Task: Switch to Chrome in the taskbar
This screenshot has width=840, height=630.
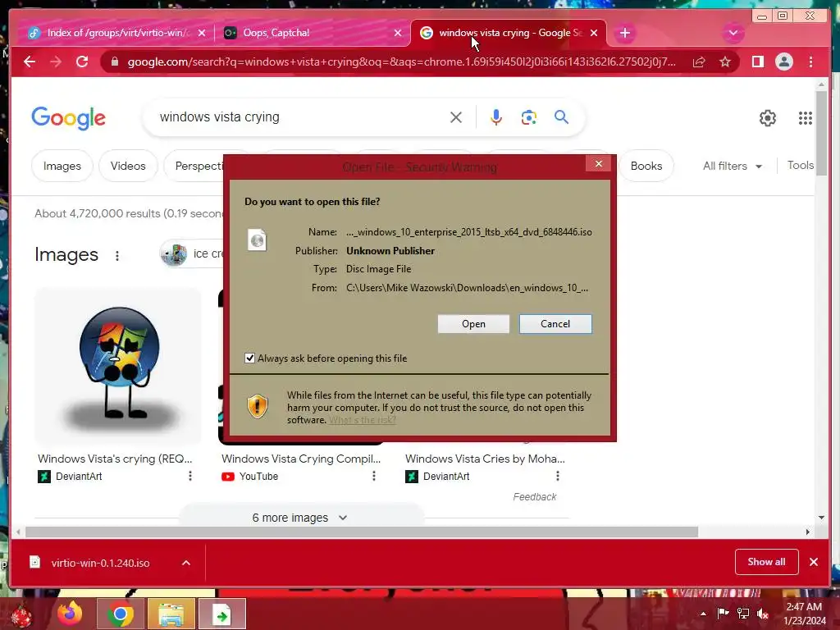Action: coord(120,614)
